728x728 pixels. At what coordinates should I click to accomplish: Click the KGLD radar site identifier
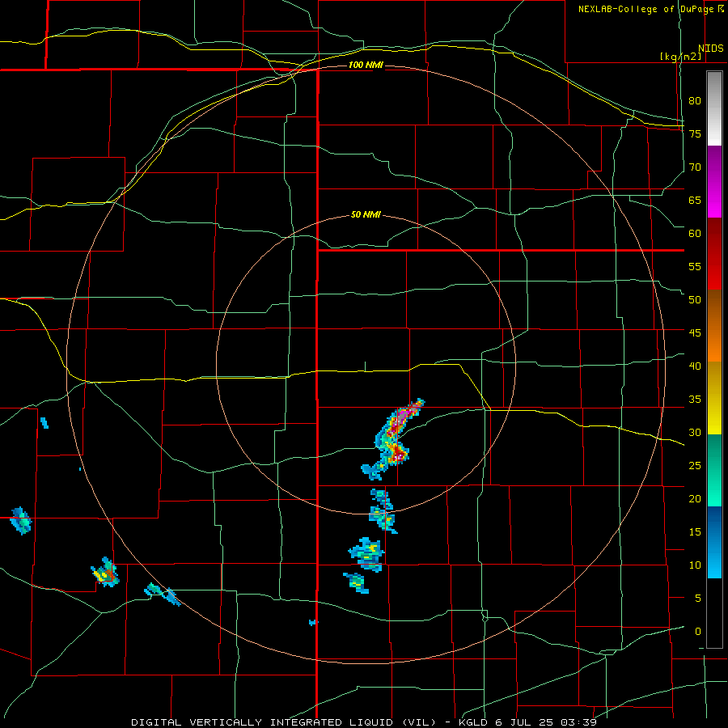pos(475,722)
